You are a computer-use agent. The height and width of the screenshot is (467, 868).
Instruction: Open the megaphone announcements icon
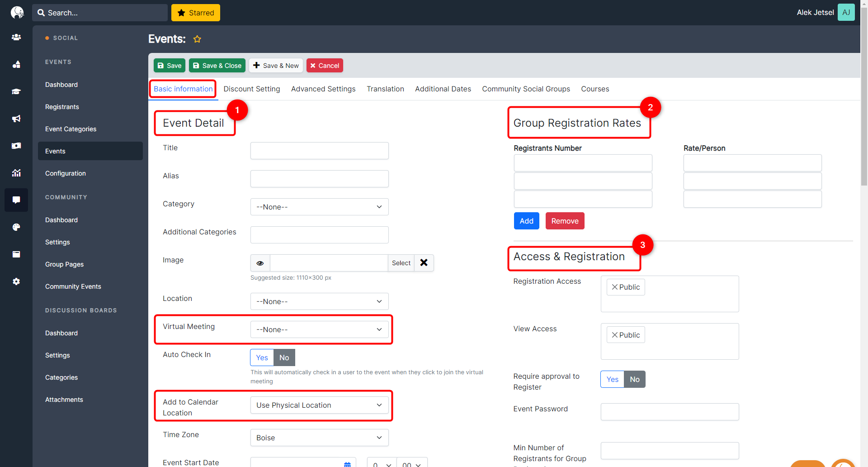(16, 119)
